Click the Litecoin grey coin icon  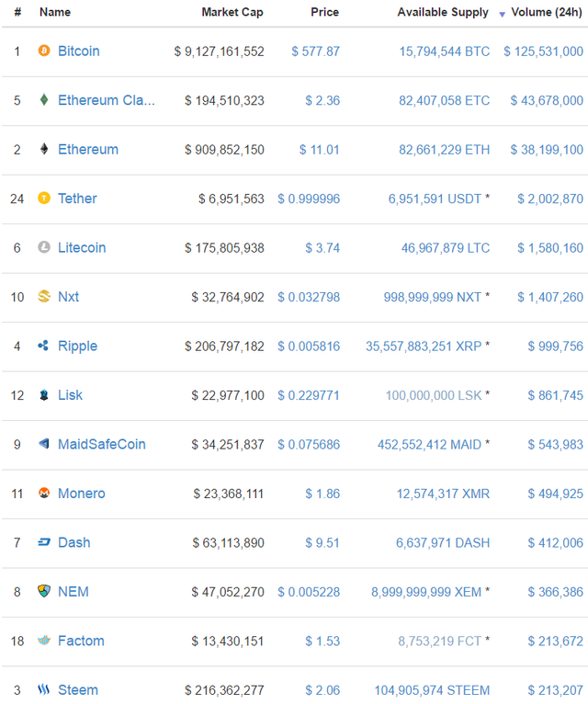coord(44,247)
